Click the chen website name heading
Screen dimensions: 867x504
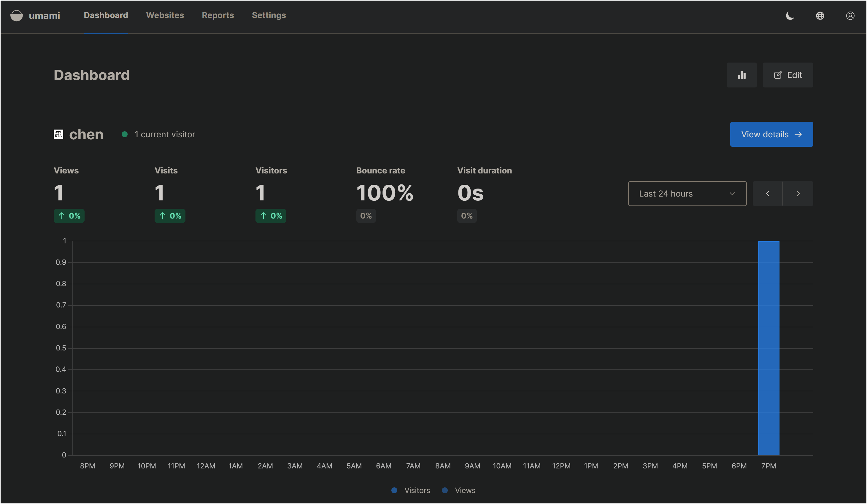(x=86, y=134)
